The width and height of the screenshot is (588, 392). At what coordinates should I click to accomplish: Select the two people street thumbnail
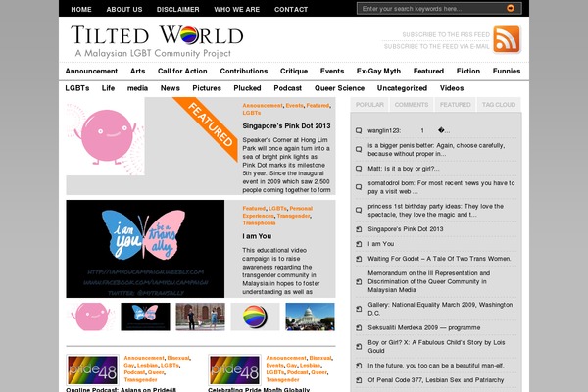pos(200,317)
